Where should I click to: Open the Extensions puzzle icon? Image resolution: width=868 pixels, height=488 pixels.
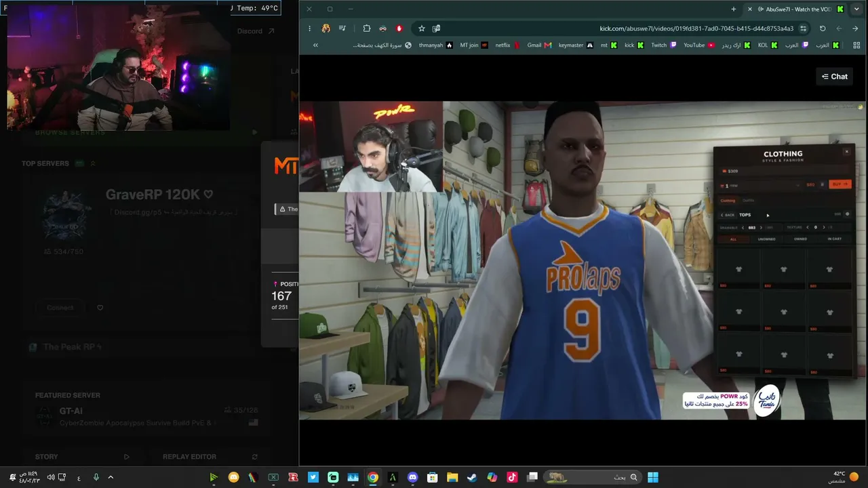(367, 28)
